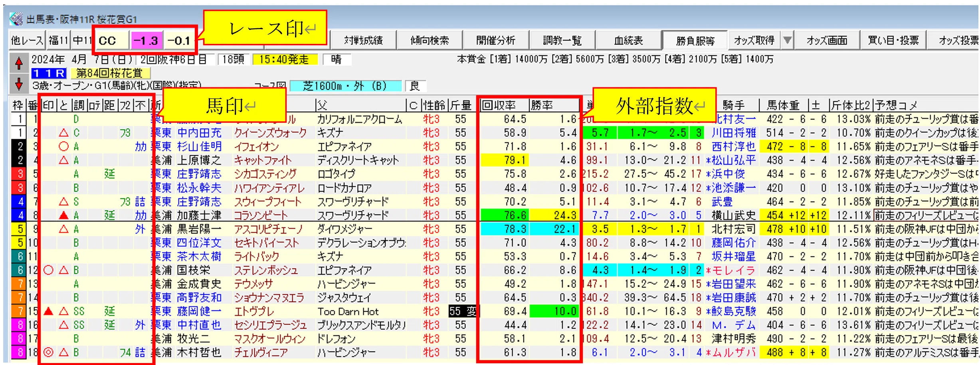Select horse チェルヴィニア
This screenshot has width=980, height=365.
tap(260, 352)
